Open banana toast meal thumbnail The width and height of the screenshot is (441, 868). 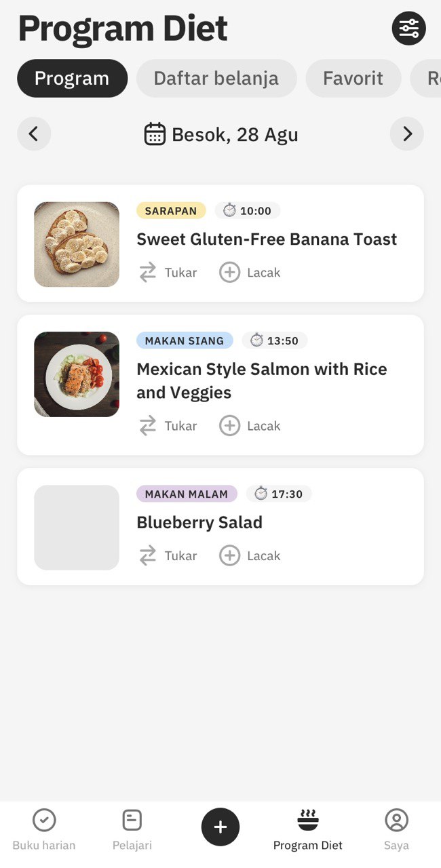pos(77,244)
